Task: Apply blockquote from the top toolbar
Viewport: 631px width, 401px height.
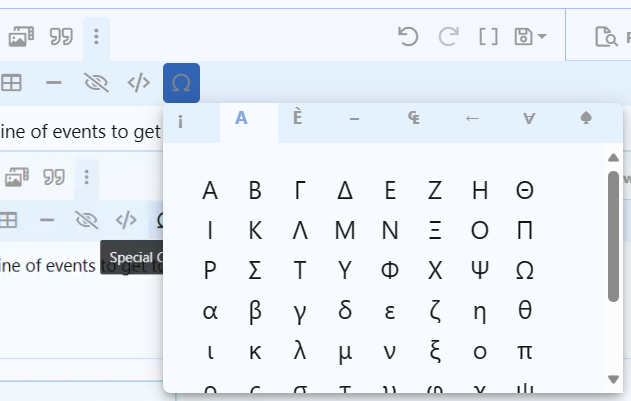Action: [62, 37]
